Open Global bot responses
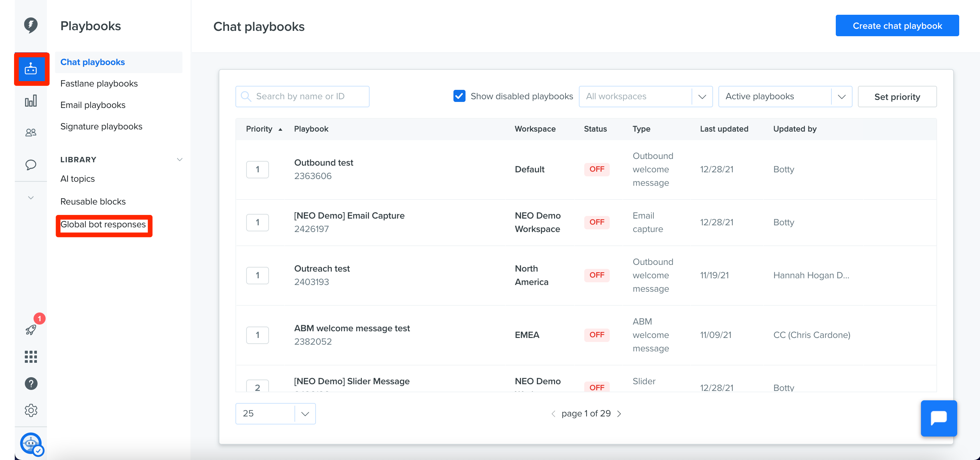Viewport: 980px width, 460px height. click(x=103, y=225)
